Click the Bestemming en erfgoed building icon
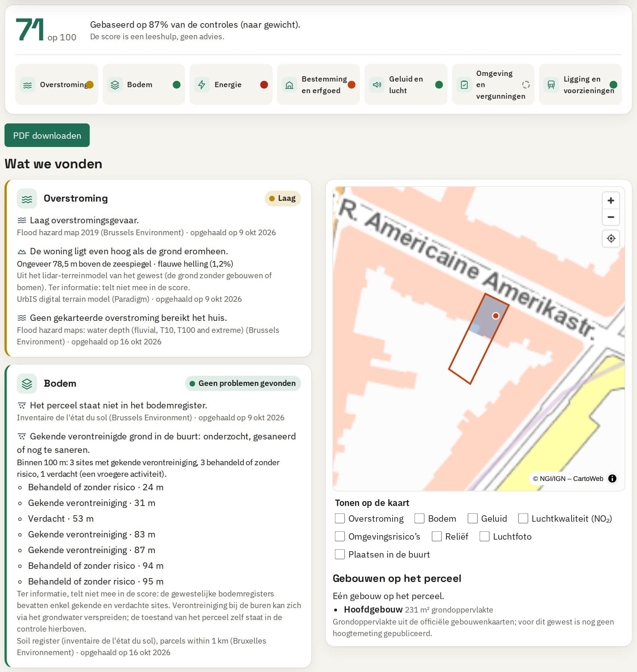The width and height of the screenshot is (637, 672). tap(289, 85)
